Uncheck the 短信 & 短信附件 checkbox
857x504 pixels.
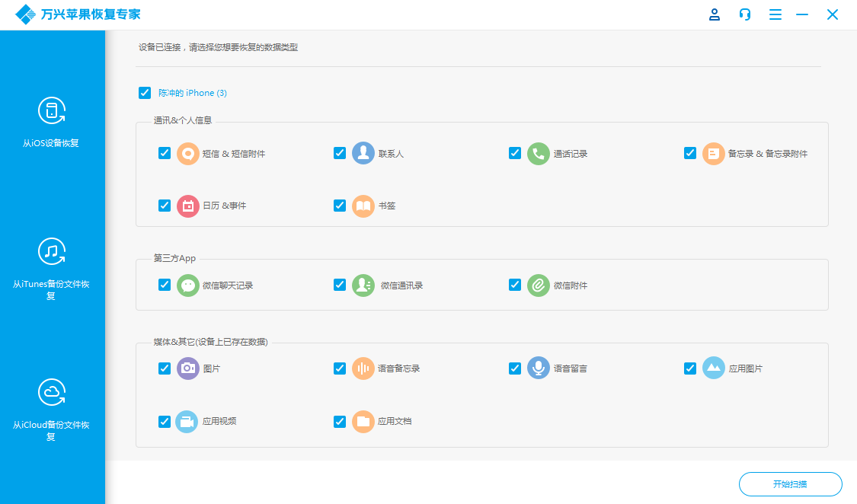point(165,153)
